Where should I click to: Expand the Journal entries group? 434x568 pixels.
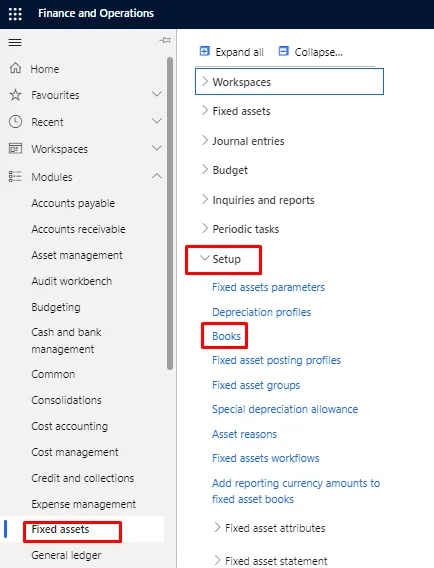click(x=205, y=141)
